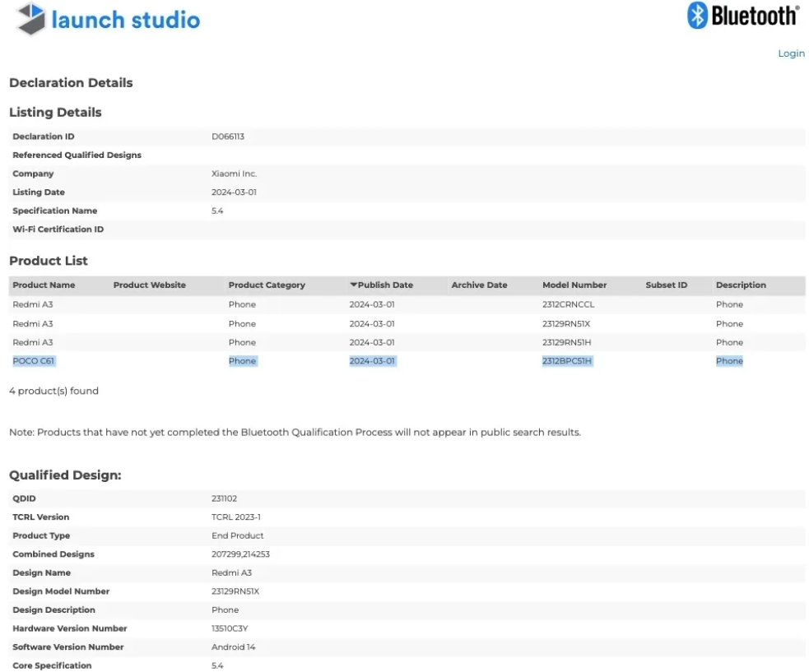Click the Combined Designs value 207299,214253
The width and height of the screenshot is (809, 672).
(240, 554)
